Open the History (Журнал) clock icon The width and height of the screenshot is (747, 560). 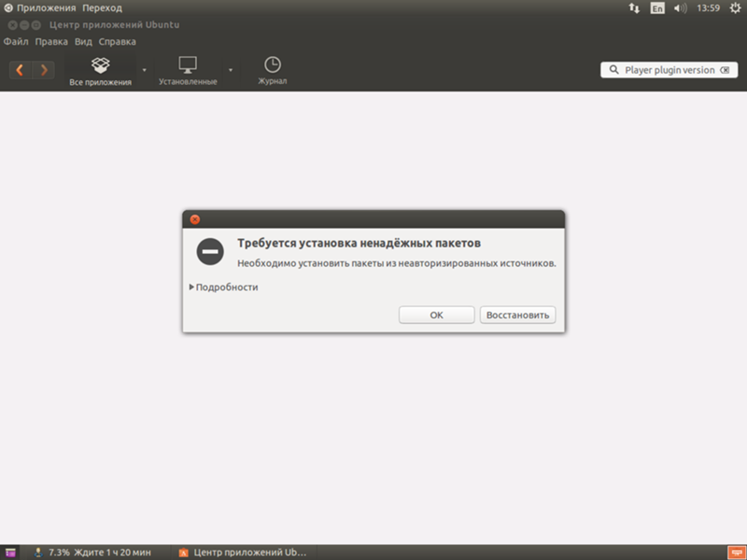pyautogui.click(x=273, y=72)
